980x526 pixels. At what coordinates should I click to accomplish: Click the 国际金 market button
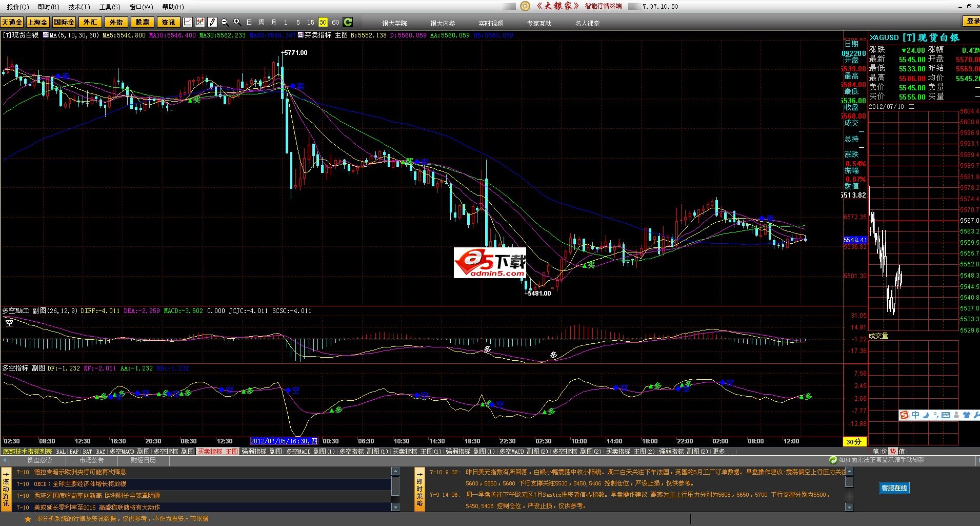pyautogui.click(x=64, y=22)
